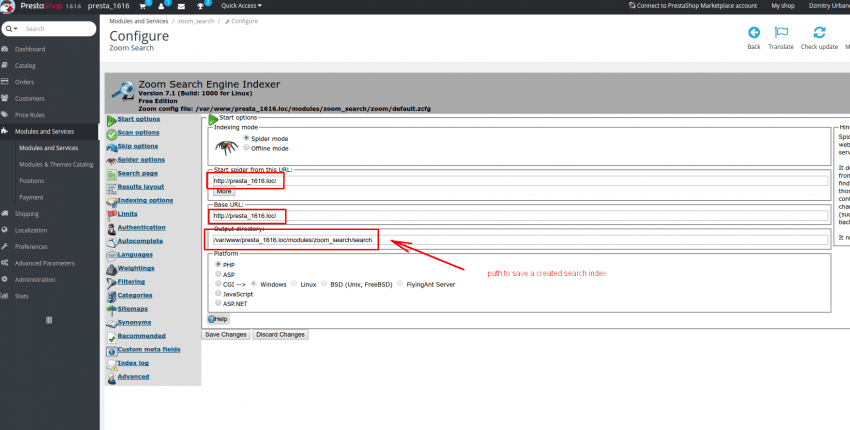Click the Discard Changes button
The width and height of the screenshot is (850, 430).
280,335
